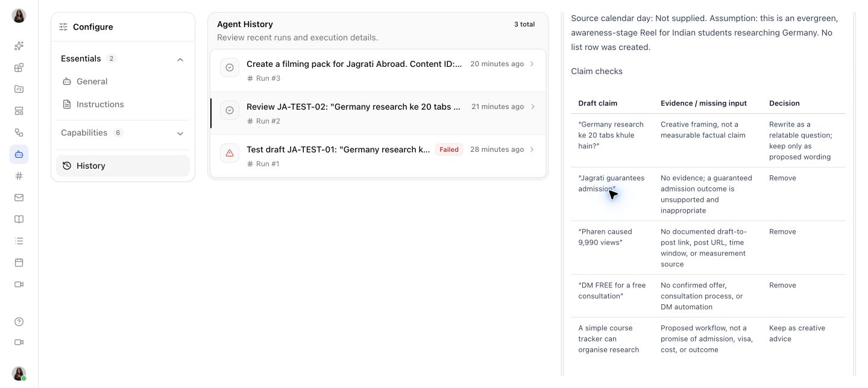Image resolution: width=868 pixels, height=388 pixels.
Task: Open the "Test draft JA-TEST-01" run entry
Action: tap(378, 156)
